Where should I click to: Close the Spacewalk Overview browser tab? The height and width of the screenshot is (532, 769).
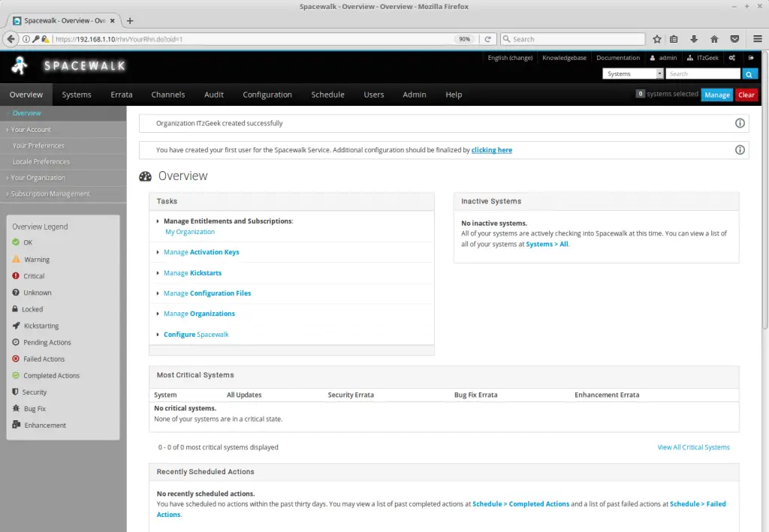(113, 20)
